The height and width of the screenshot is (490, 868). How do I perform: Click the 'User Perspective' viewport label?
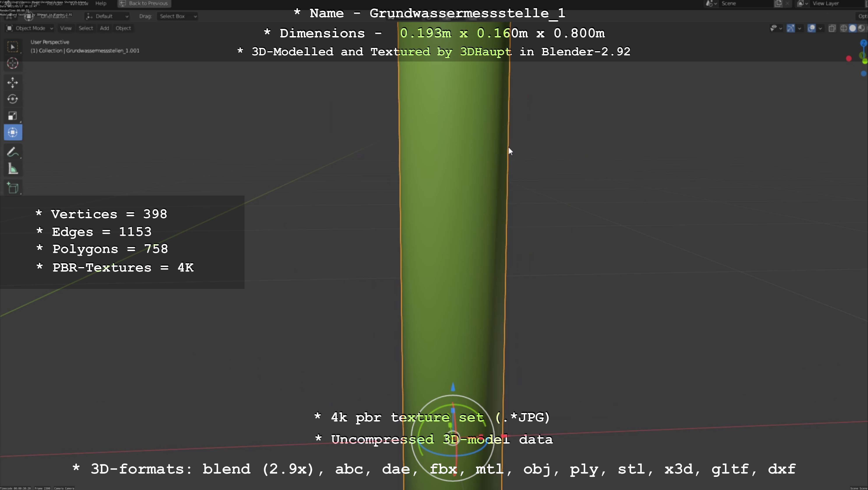[x=50, y=42]
